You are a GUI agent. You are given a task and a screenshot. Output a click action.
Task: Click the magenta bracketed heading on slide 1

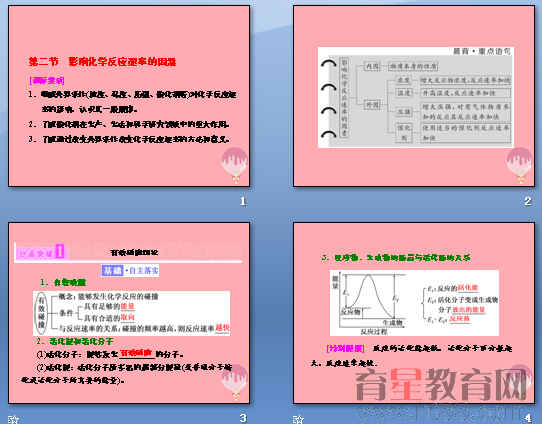pyautogui.click(x=47, y=81)
